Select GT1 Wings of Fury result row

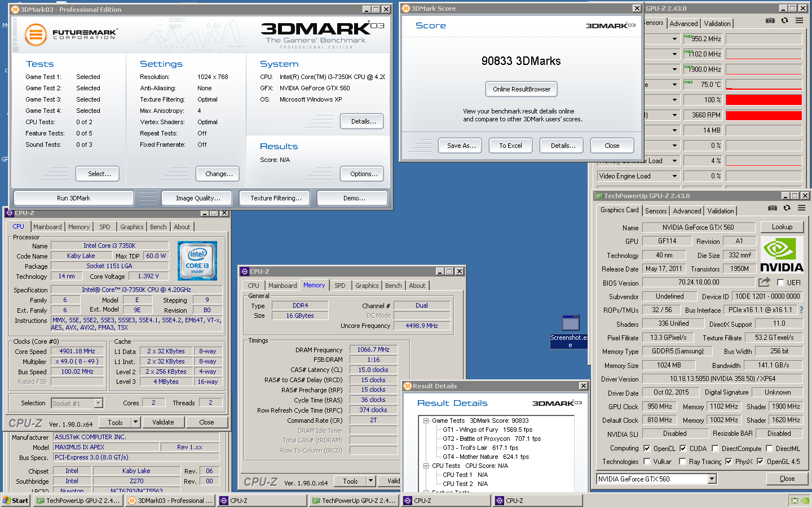click(x=487, y=430)
